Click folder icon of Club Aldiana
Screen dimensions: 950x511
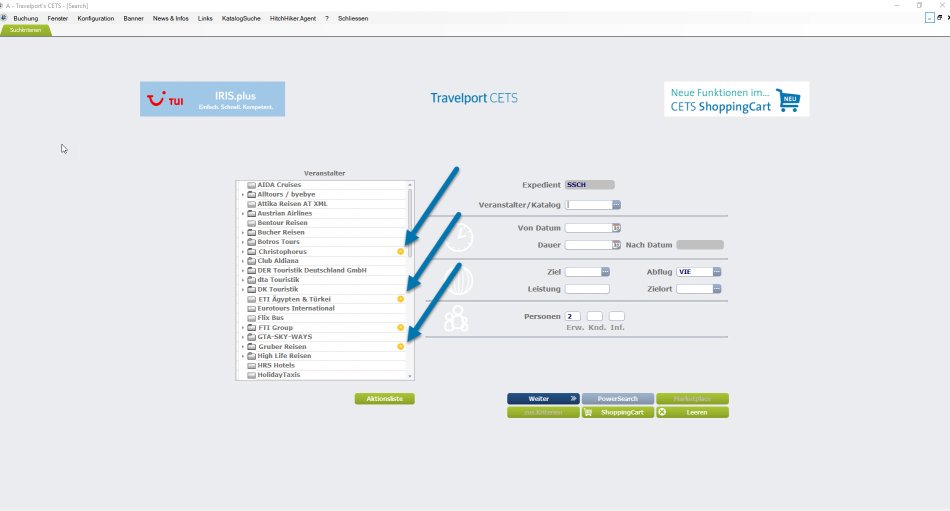(x=251, y=261)
